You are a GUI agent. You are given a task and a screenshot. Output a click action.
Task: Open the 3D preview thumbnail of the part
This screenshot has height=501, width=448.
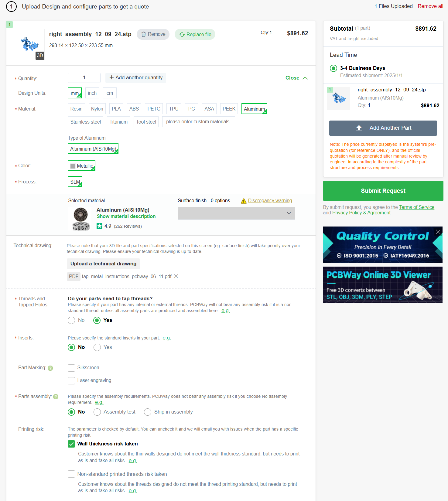29,44
